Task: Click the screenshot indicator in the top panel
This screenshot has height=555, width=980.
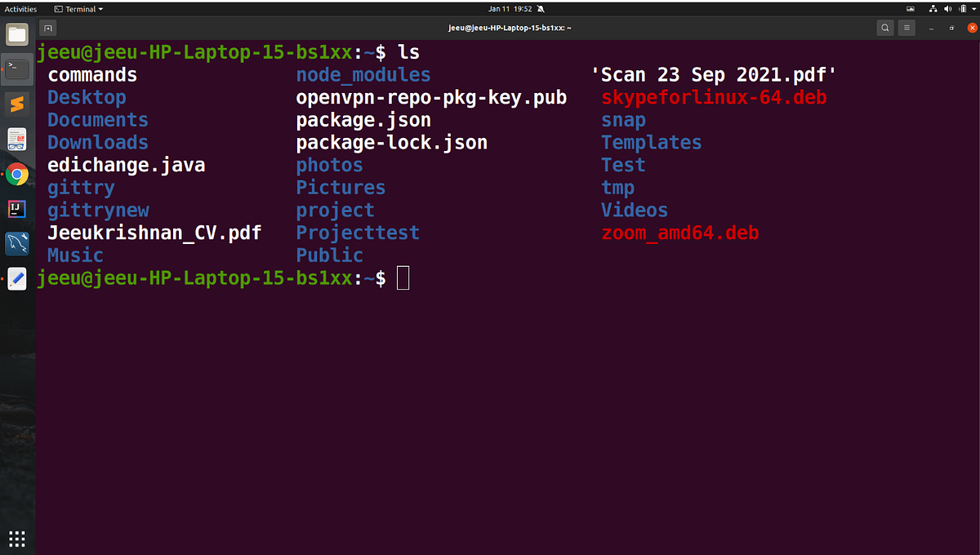Action: (x=910, y=9)
